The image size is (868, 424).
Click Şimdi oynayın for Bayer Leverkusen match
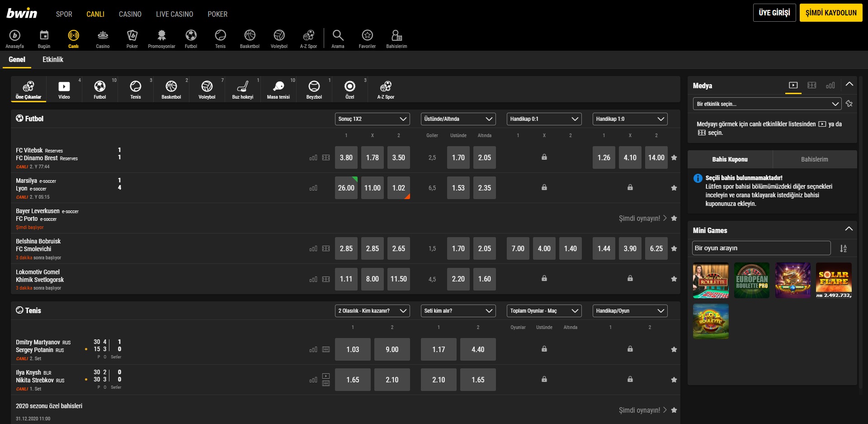pyautogui.click(x=642, y=218)
